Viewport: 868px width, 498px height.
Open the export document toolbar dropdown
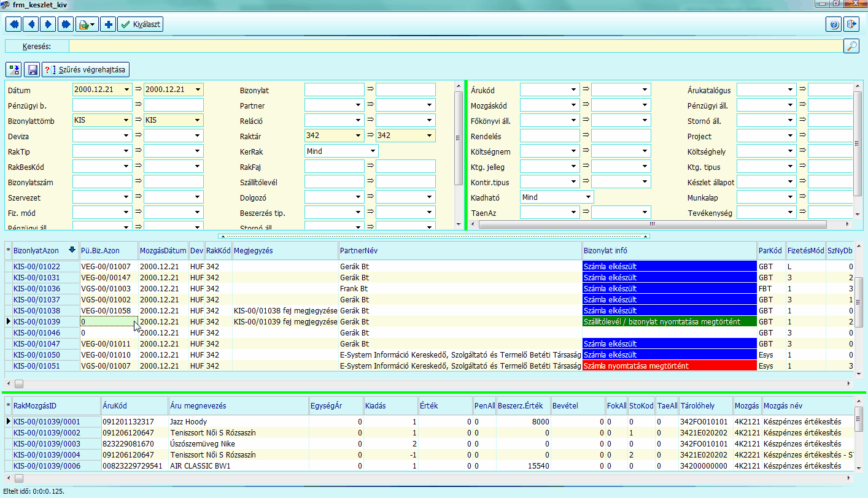86,25
